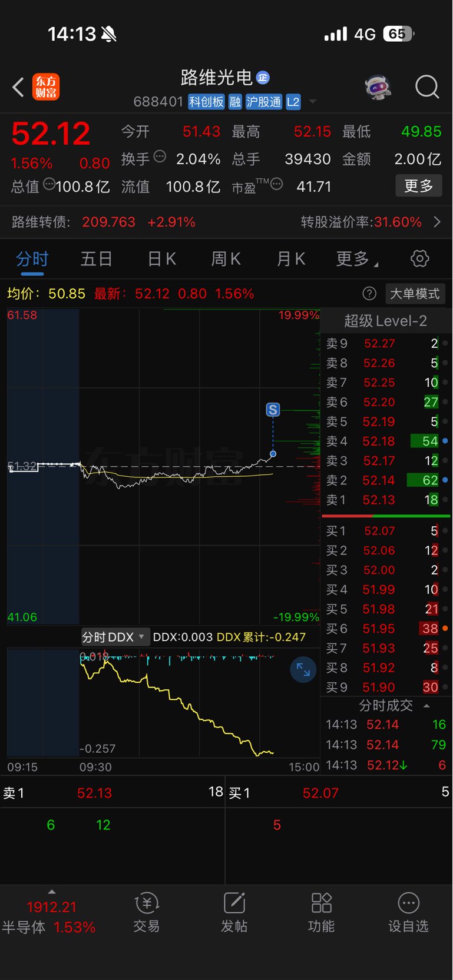
Task: Tap the 科创板 tag
Action: pyautogui.click(x=206, y=102)
